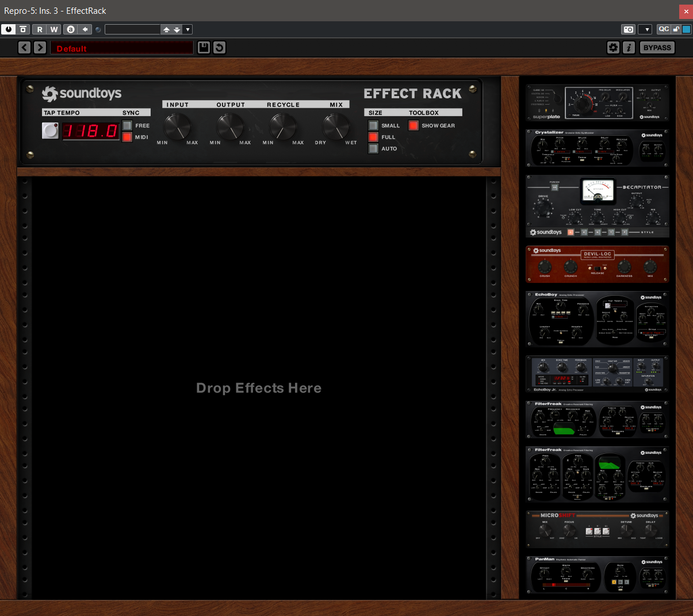693x616 pixels.
Task: Go to next Soundtoys preset
Action: [x=40, y=48]
